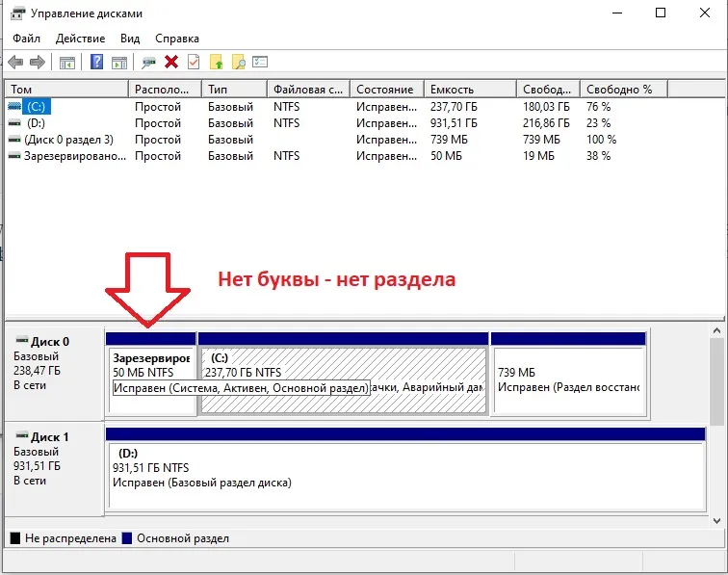728x575 pixels.
Task: Toggle the console tree pane icon
Action: click(67, 63)
